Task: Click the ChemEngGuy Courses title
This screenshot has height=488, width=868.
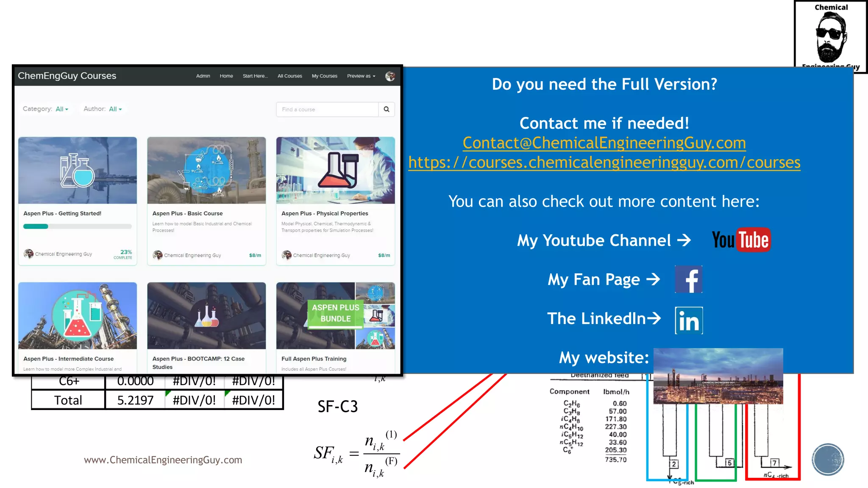Action: [67, 76]
